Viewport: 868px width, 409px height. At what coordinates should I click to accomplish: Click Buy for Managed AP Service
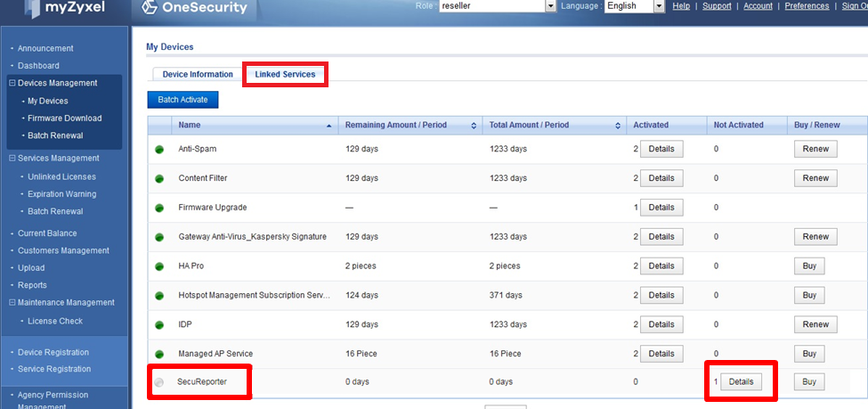point(809,354)
